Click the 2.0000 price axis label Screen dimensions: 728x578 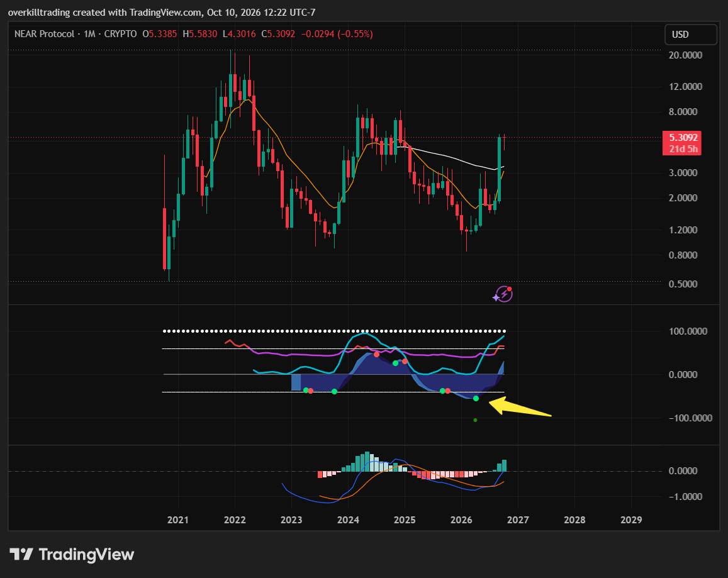click(683, 197)
